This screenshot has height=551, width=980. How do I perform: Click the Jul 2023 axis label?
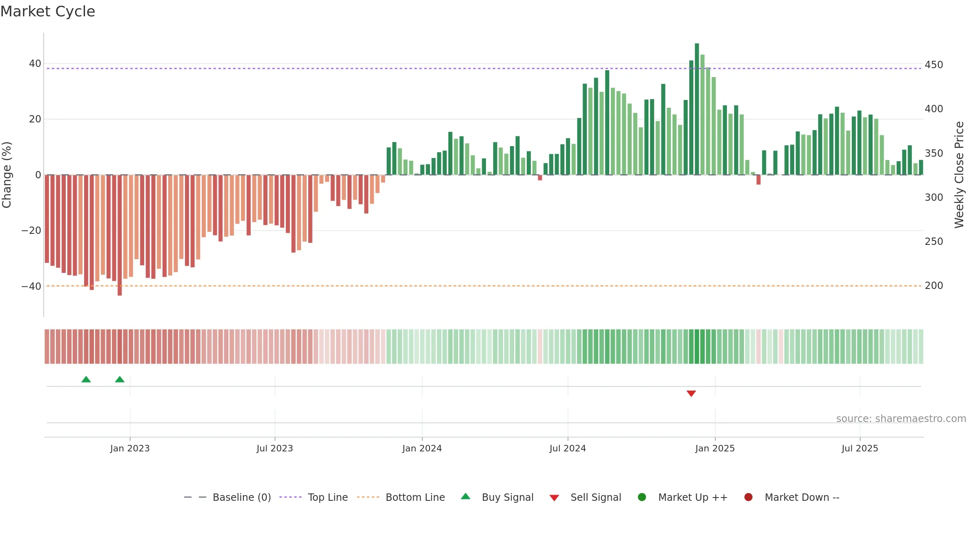tap(275, 448)
